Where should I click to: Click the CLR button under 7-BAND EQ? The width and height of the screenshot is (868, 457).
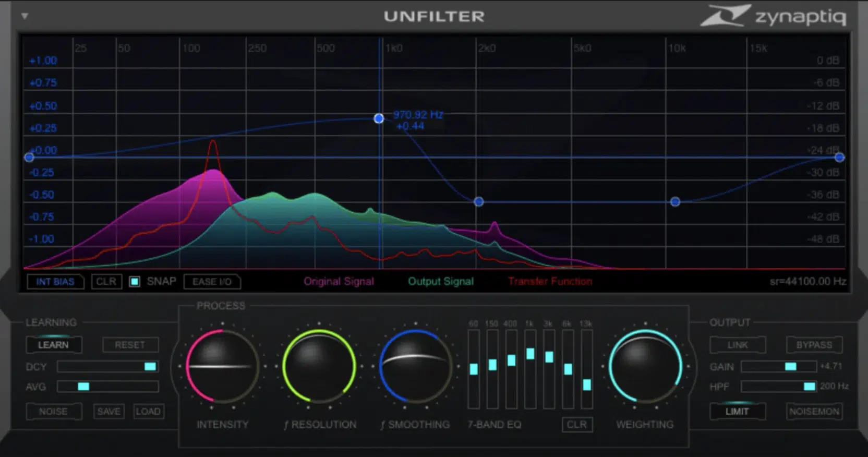[x=577, y=425]
